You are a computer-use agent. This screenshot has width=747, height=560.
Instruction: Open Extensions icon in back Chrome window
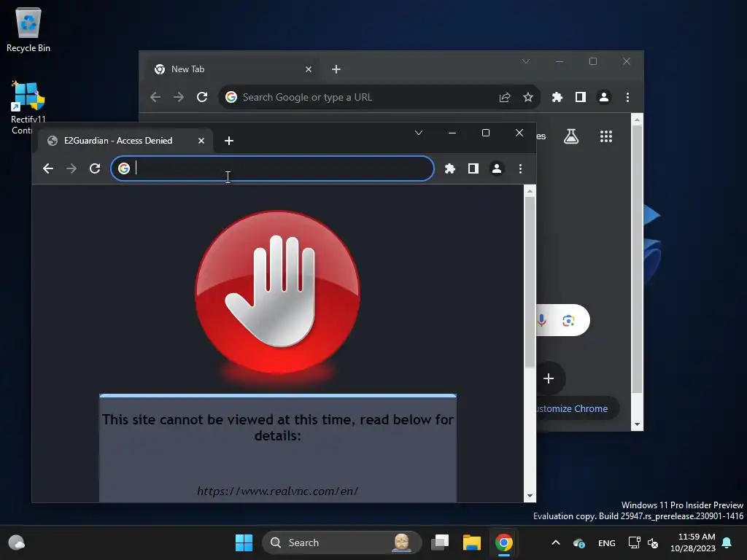pyautogui.click(x=557, y=98)
